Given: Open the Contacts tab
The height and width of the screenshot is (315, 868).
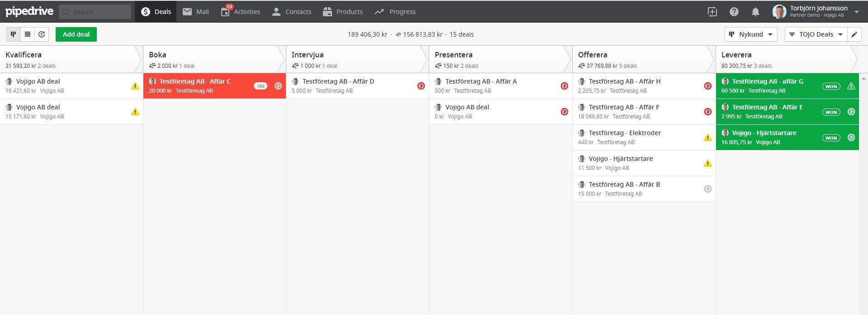Looking at the screenshot, I should click(291, 12).
